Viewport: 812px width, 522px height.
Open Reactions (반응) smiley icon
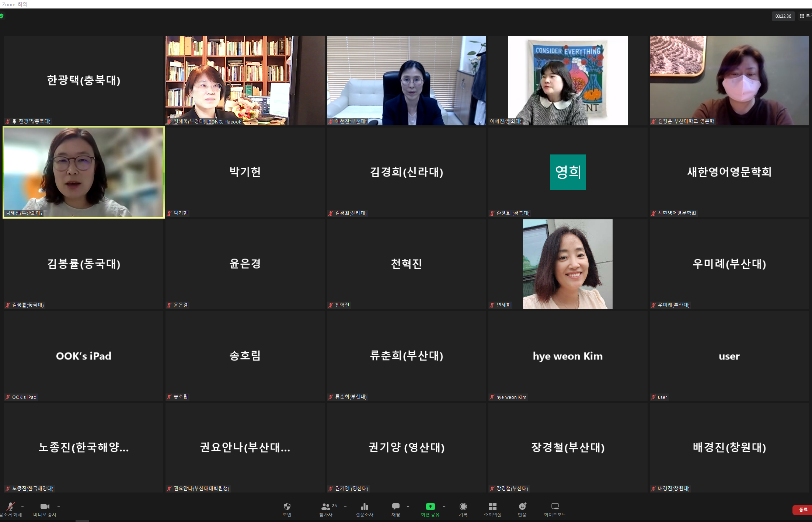[522, 507]
